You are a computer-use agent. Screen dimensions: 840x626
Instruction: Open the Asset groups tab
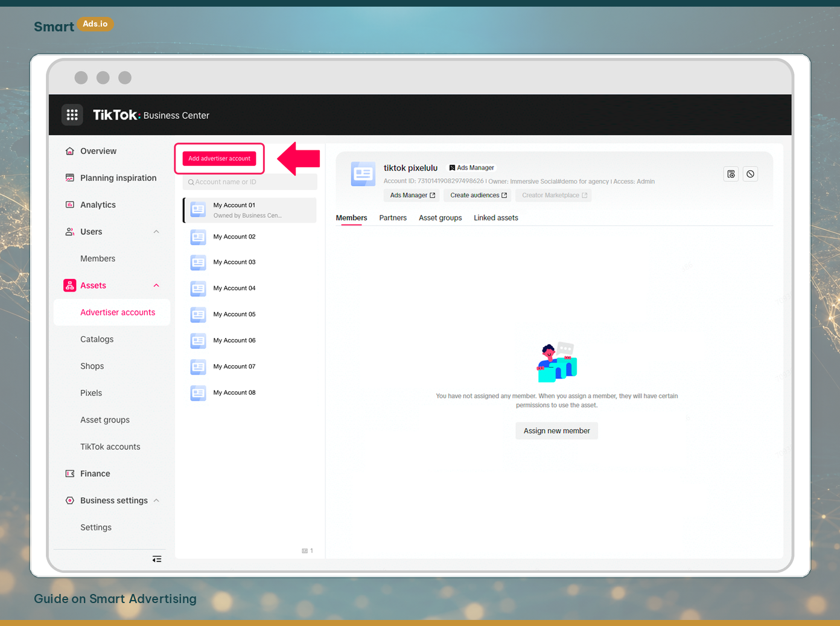click(441, 218)
